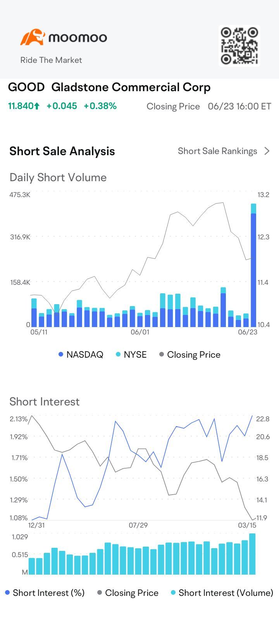Image resolution: width=279 pixels, height=644 pixels.
Task: Click the moomoo wordmark text
Action: 77,38
